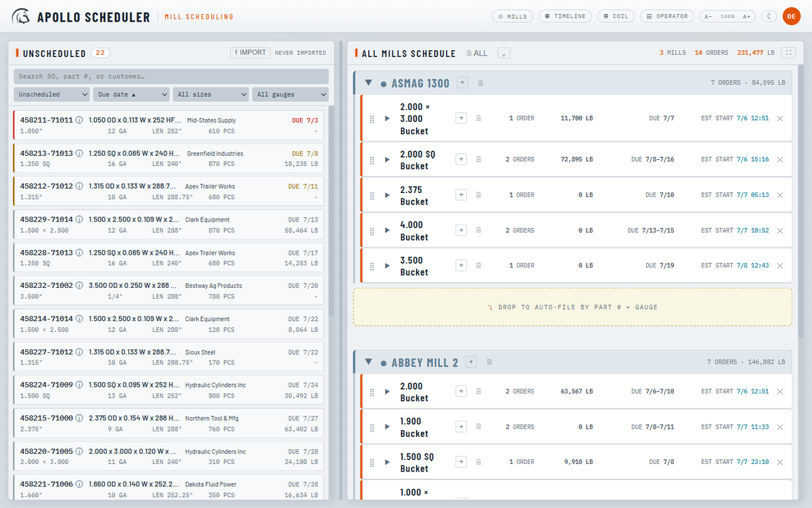Image resolution: width=812 pixels, height=508 pixels.
Task: Select order 458224-71009 card
Action: tap(168, 391)
